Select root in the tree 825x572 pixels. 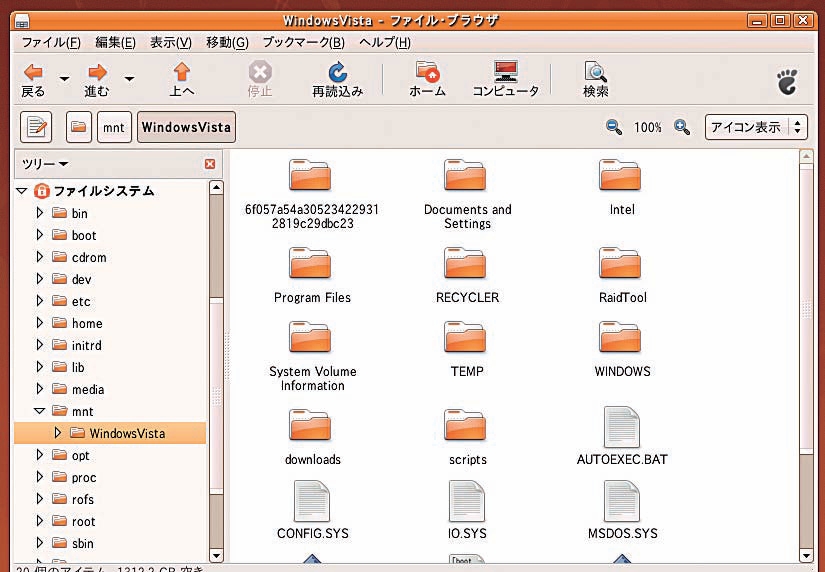pyautogui.click(x=84, y=521)
